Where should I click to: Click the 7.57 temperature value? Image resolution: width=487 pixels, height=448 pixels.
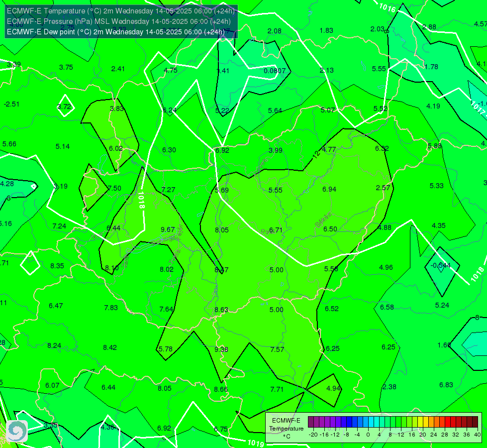(277, 349)
